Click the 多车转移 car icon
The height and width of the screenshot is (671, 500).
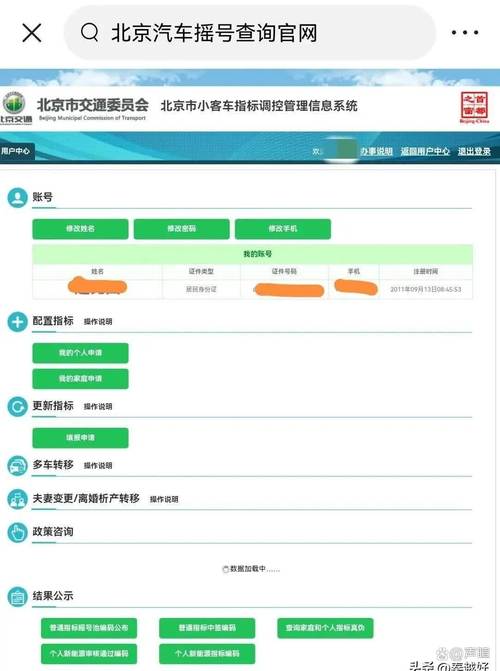point(18,466)
